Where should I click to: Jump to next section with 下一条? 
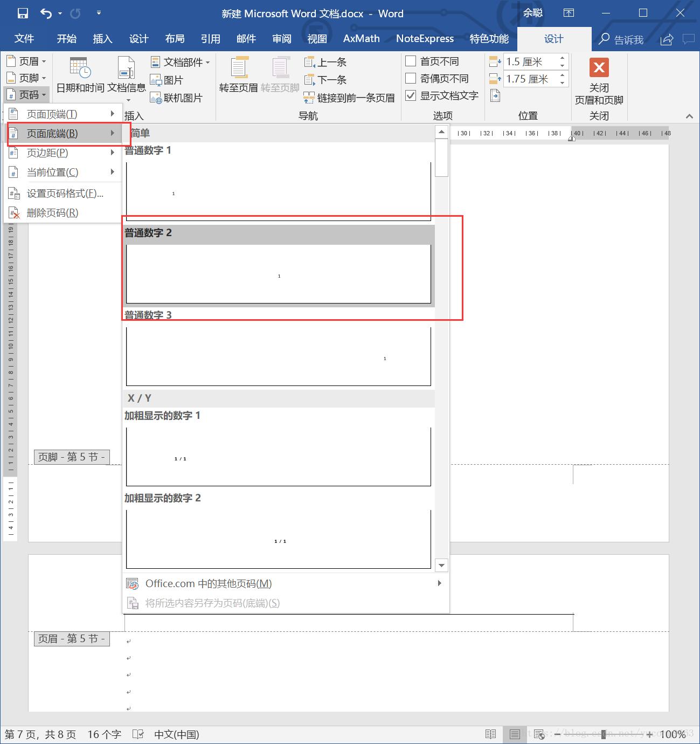pyautogui.click(x=325, y=80)
